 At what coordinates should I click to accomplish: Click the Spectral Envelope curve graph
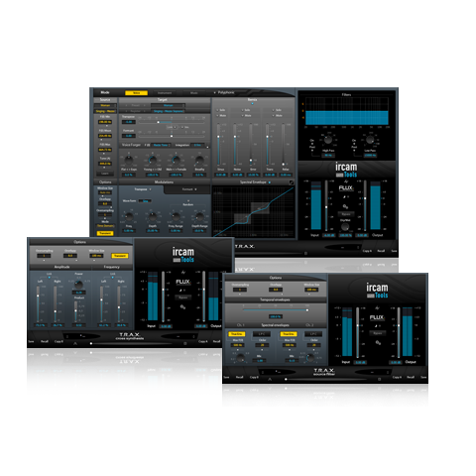tap(253, 211)
